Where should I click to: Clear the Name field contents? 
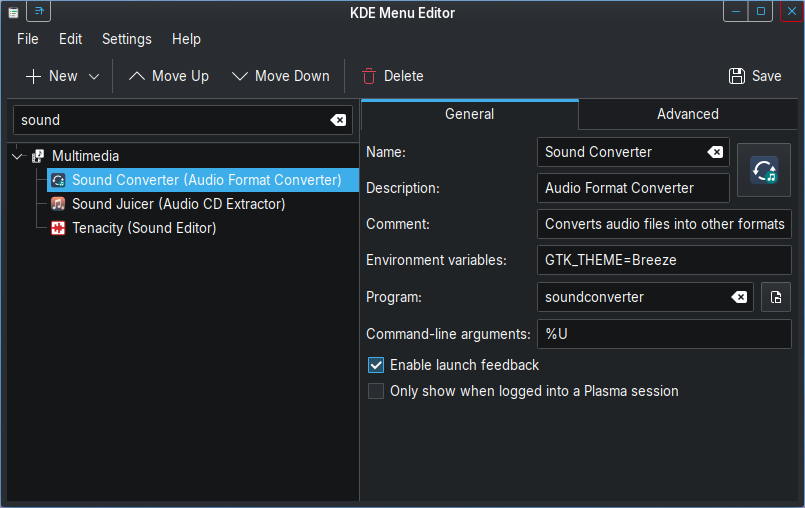[715, 152]
